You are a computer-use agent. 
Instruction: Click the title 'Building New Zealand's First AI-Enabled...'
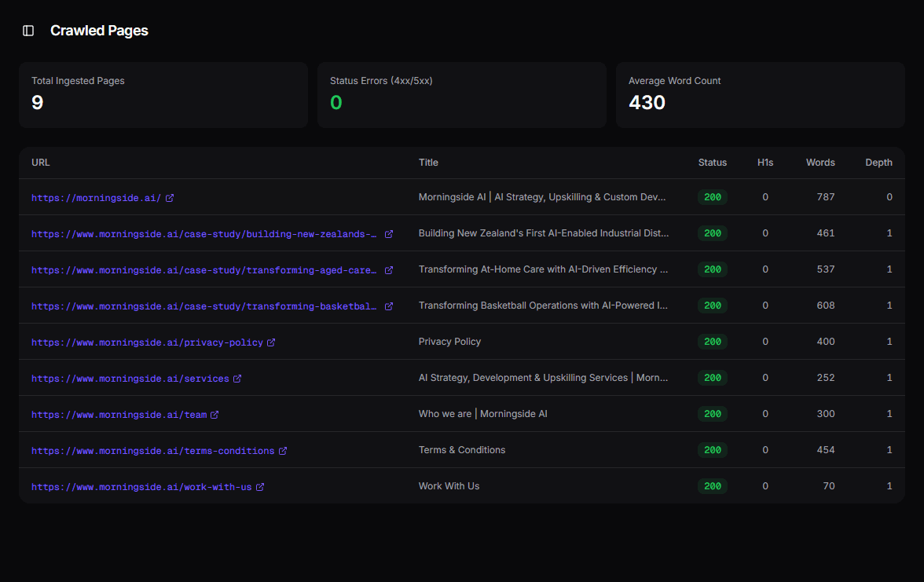(x=544, y=233)
